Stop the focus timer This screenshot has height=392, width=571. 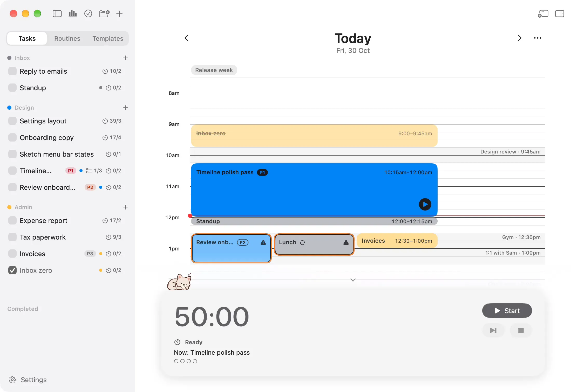click(521, 330)
